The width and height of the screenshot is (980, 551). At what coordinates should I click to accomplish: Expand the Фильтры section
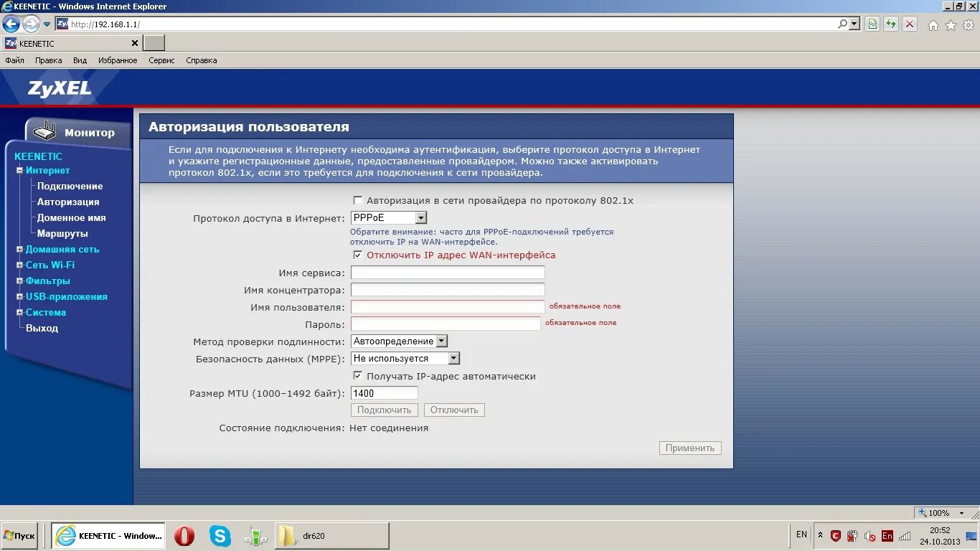pyautogui.click(x=20, y=281)
